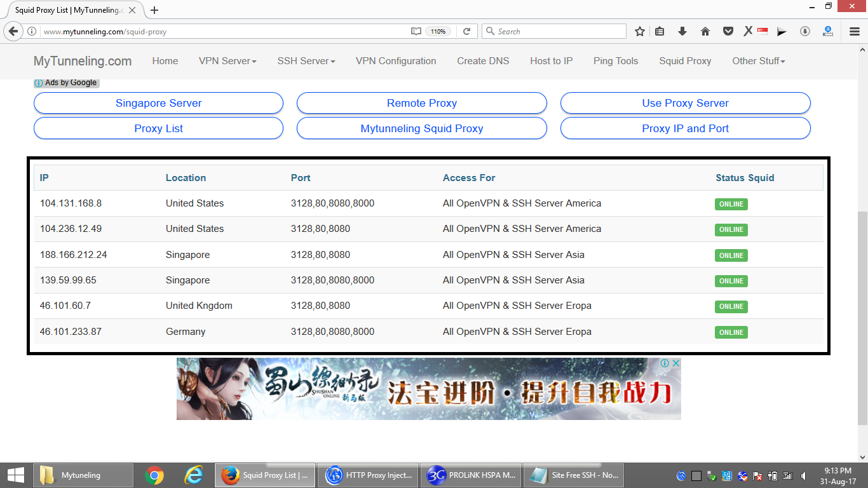
Task: Click the black arrow extension icon
Action: pos(782,31)
